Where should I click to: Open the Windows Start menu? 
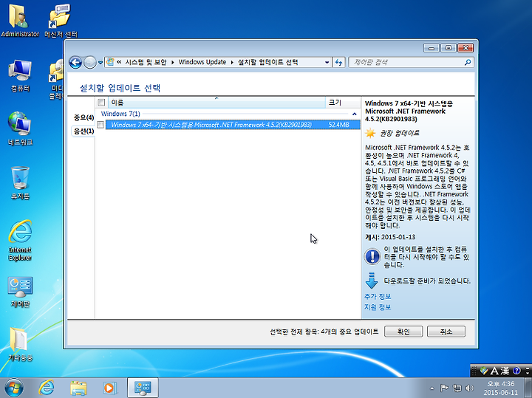(14, 388)
